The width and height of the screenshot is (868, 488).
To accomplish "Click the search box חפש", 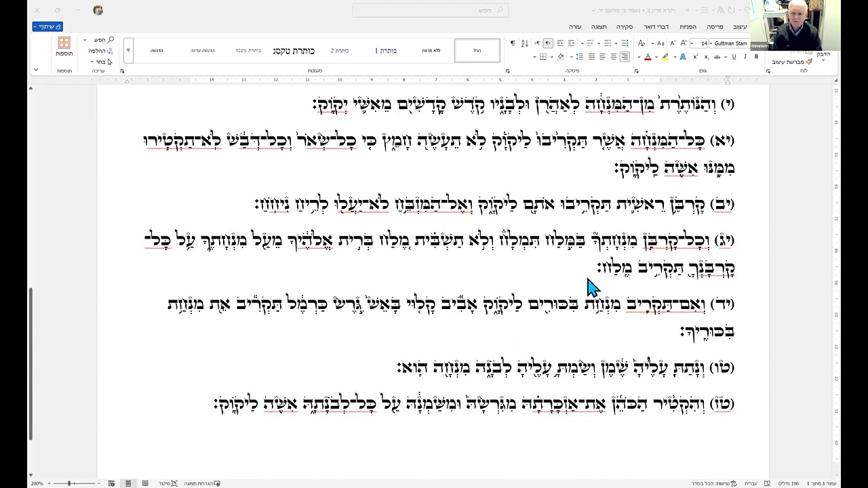I will [x=431, y=10].
